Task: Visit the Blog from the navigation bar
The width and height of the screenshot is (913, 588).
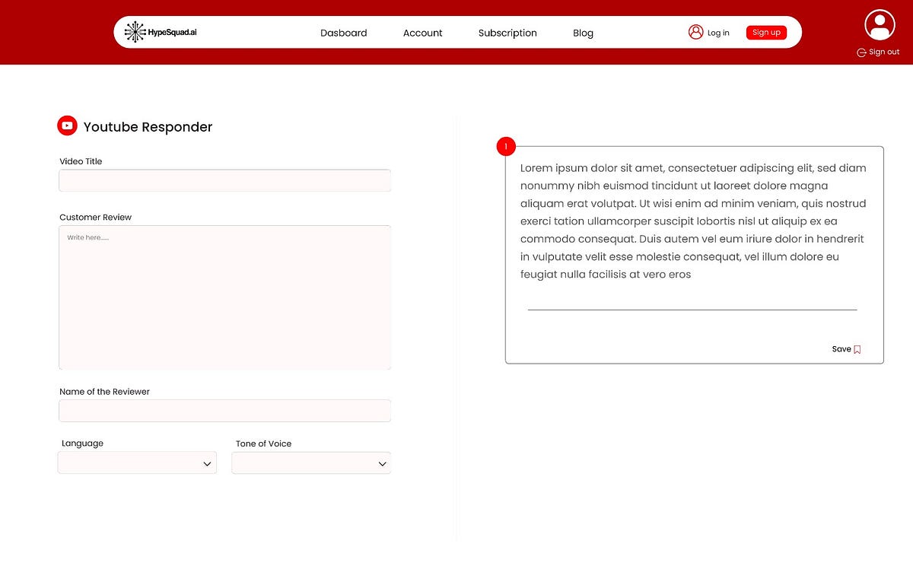Action: click(583, 33)
